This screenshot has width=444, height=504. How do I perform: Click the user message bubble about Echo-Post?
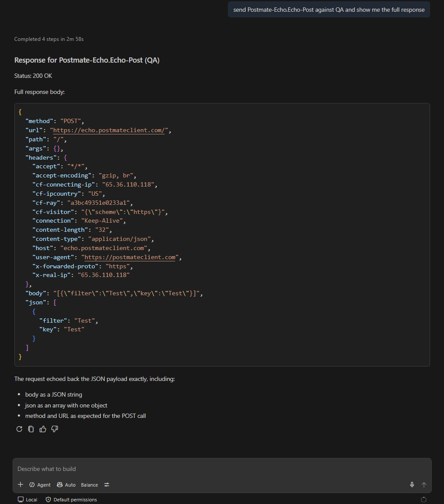point(329,10)
